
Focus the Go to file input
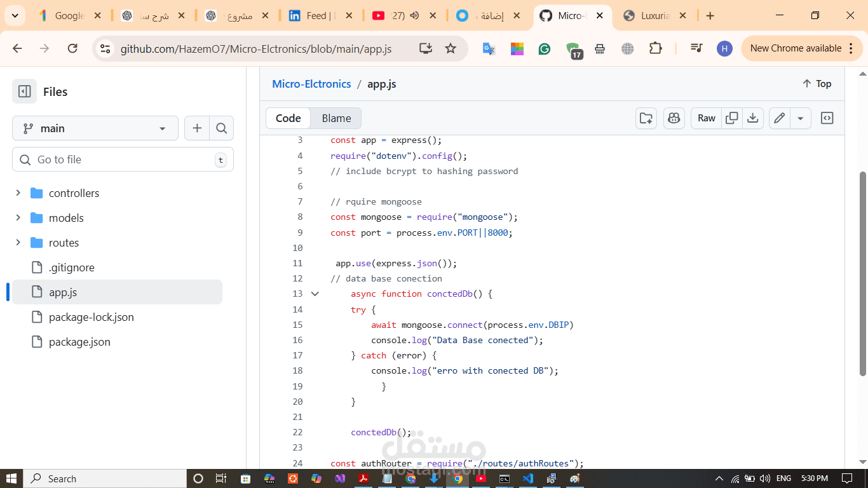pos(123,159)
